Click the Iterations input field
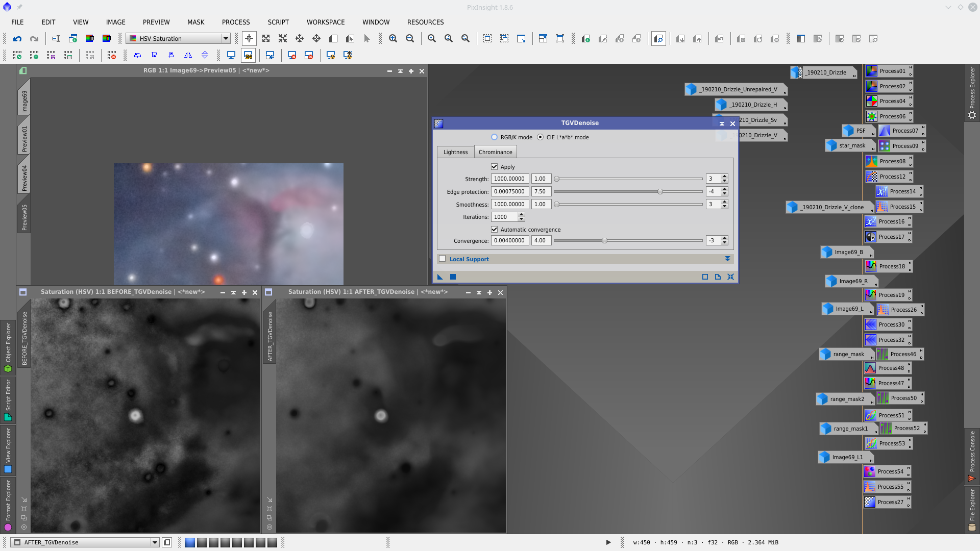Viewport: 980px width, 551px height. [x=504, y=217]
